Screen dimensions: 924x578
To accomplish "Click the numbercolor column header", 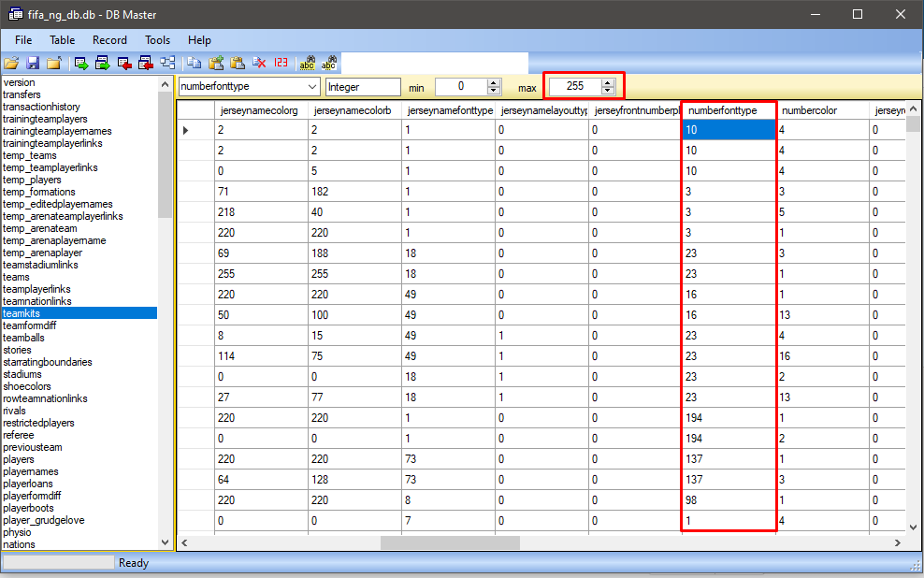I will coord(823,110).
